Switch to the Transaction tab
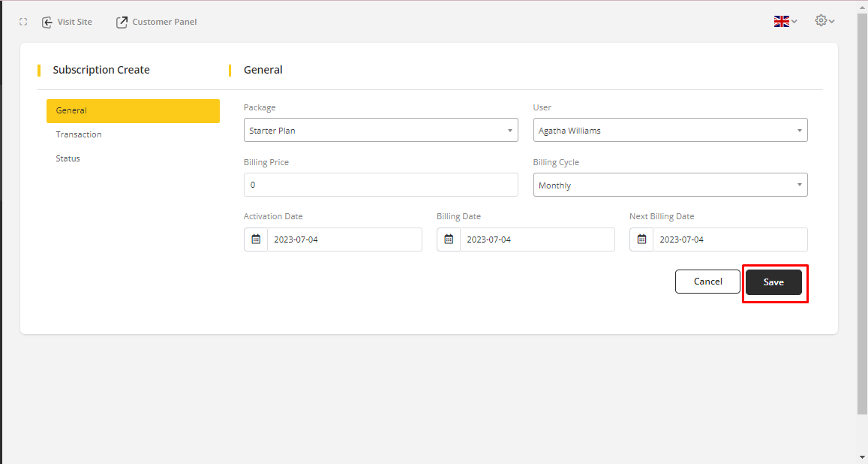 (x=79, y=134)
